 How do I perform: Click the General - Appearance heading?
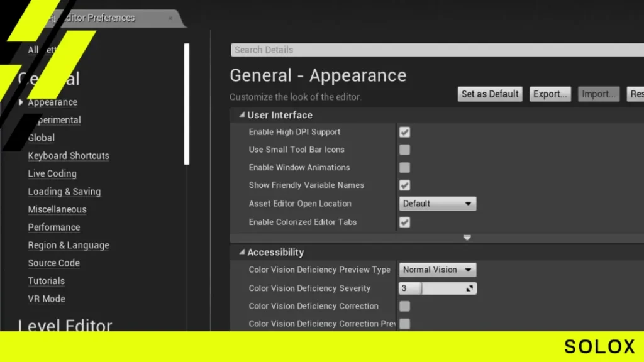318,75
